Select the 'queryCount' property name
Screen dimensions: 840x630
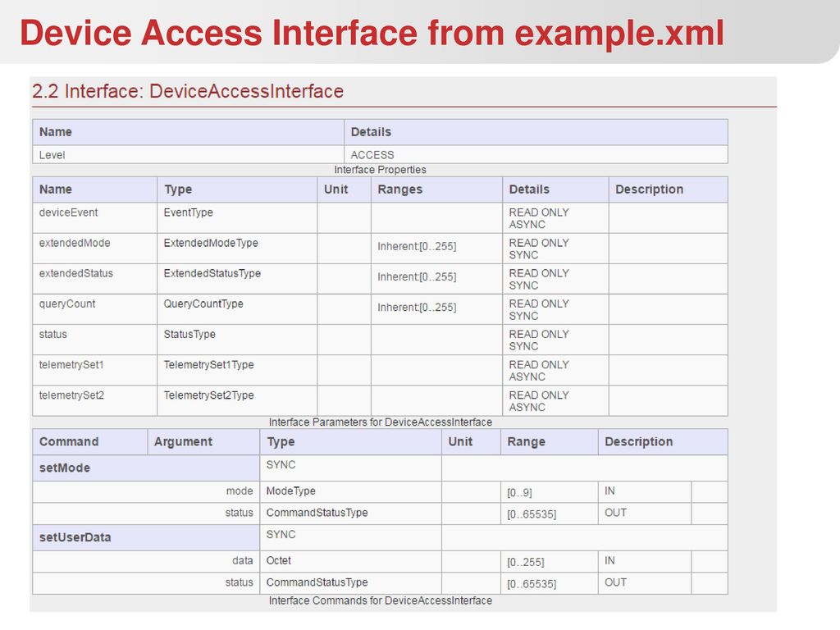pos(67,304)
